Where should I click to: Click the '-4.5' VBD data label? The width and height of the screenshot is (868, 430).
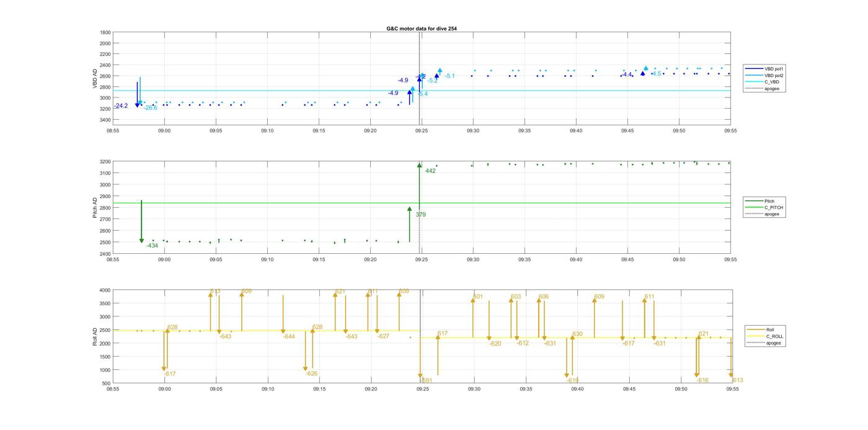coord(656,74)
